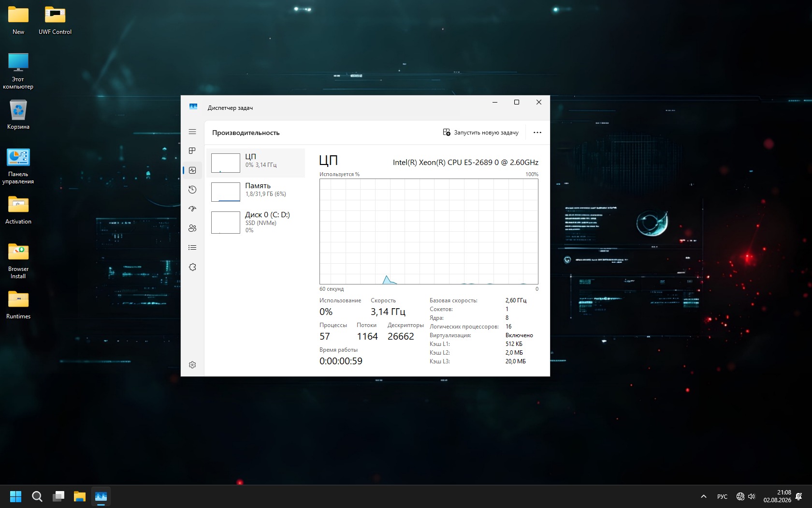This screenshot has height=508, width=812.
Task: Select the Диск 0 (C: D:) item
Action: [256, 222]
